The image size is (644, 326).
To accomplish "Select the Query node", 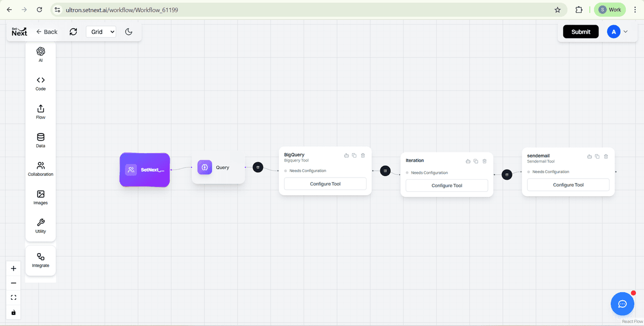I will [218, 167].
